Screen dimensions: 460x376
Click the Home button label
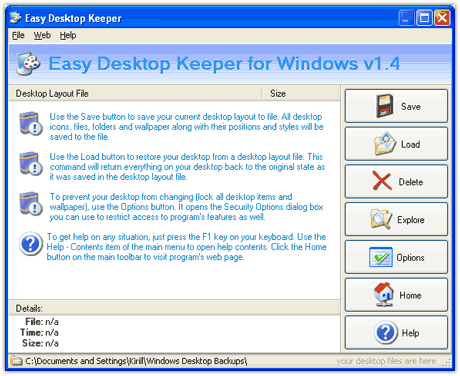pyautogui.click(x=410, y=295)
